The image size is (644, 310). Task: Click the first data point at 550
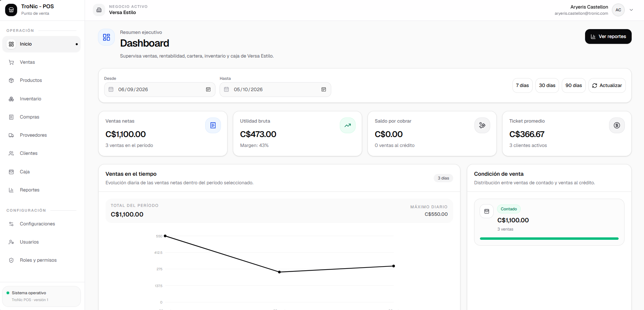[165, 236]
